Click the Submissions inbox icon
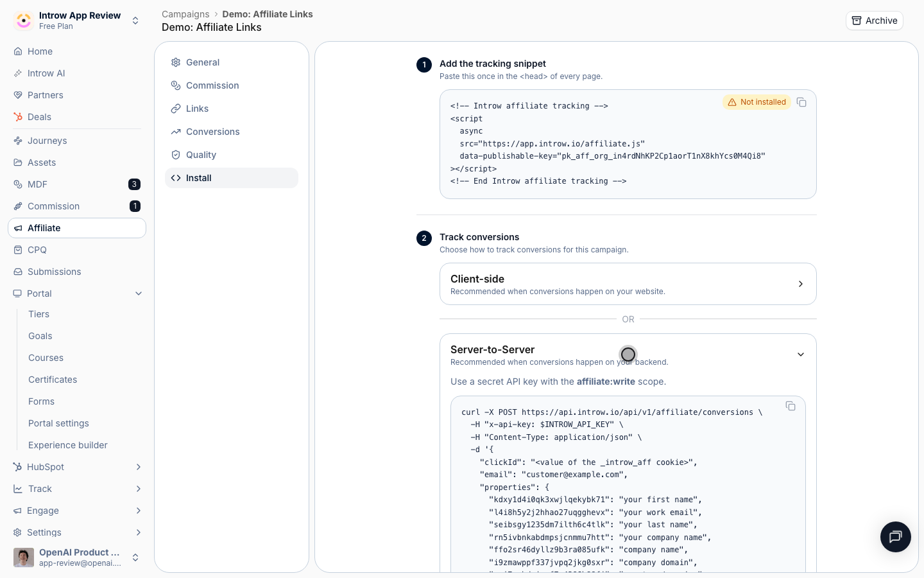 pos(18,272)
